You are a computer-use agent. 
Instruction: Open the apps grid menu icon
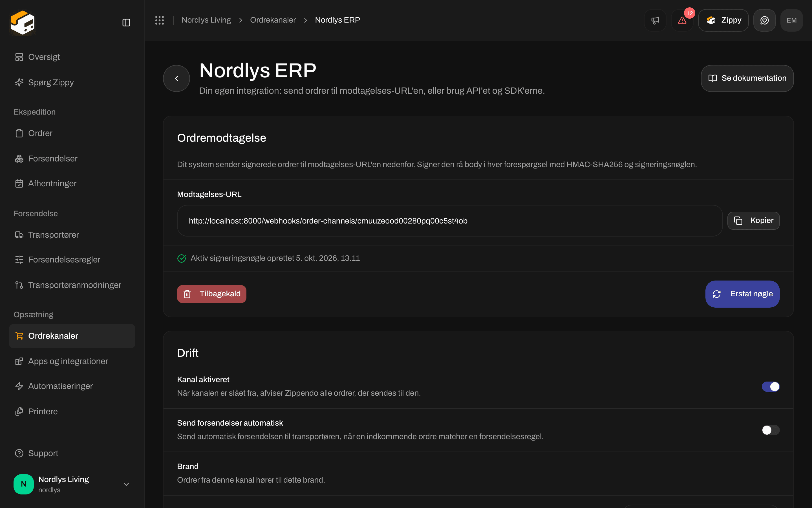pos(159,20)
